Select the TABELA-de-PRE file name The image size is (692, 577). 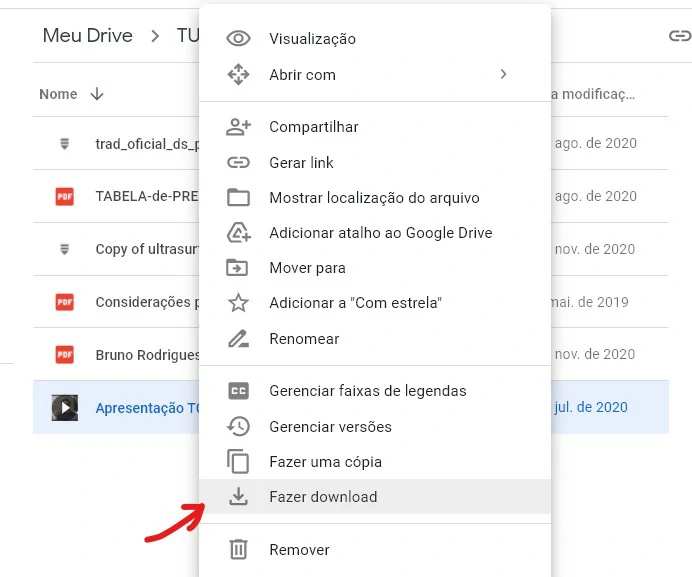147,196
